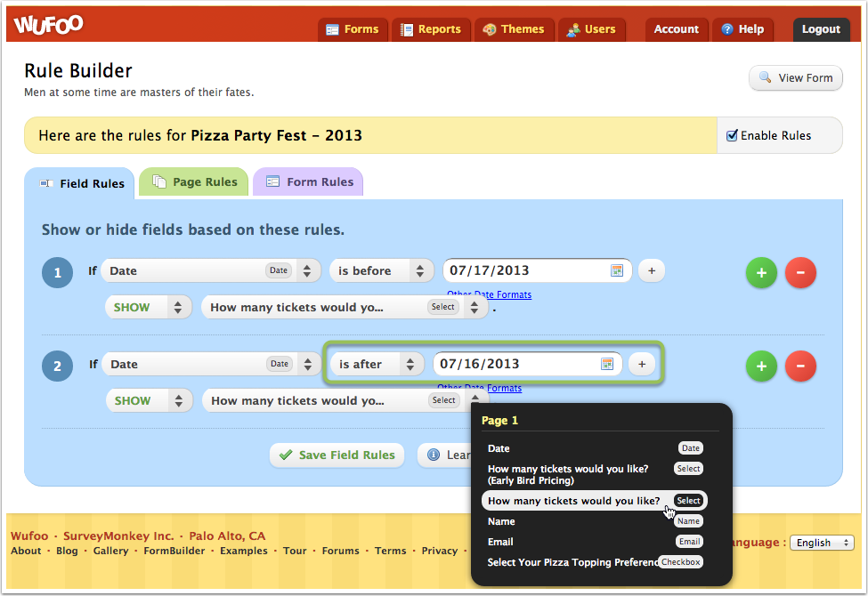Click the magnifier icon in View Form

tap(765, 77)
